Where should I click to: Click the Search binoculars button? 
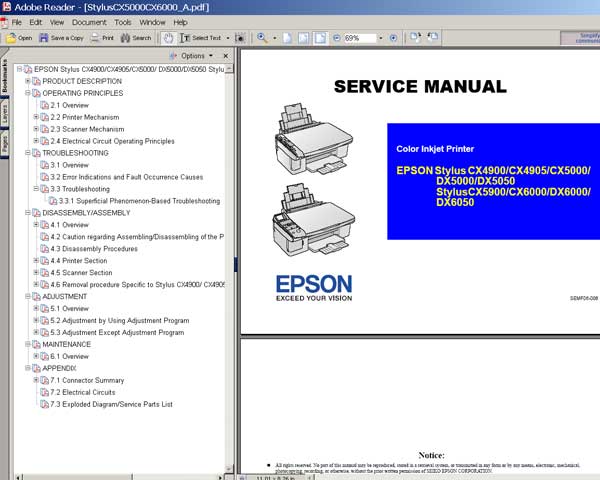point(136,38)
